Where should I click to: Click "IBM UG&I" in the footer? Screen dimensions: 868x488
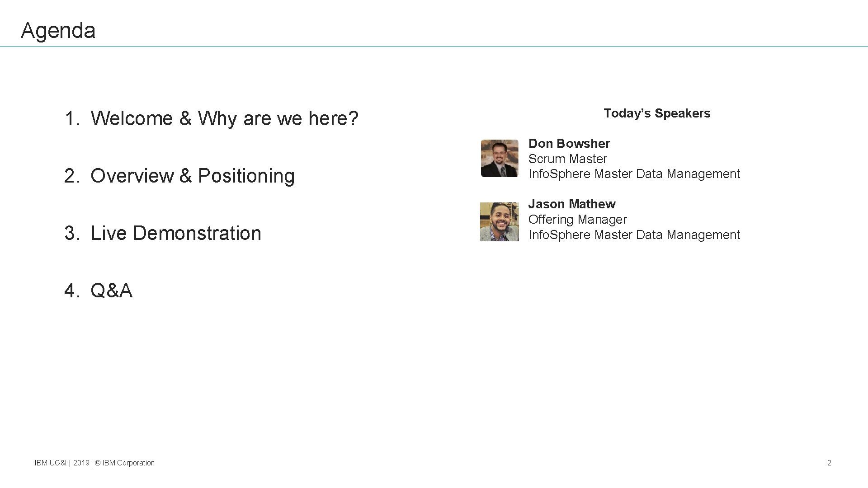click(x=50, y=463)
